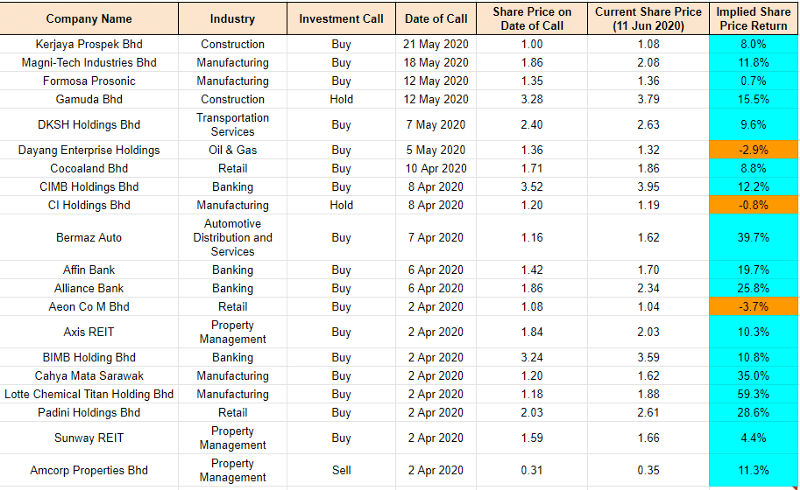Click the Transportation Services industry cell
The width and height of the screenshot is (800, 490).
(232, 125)
